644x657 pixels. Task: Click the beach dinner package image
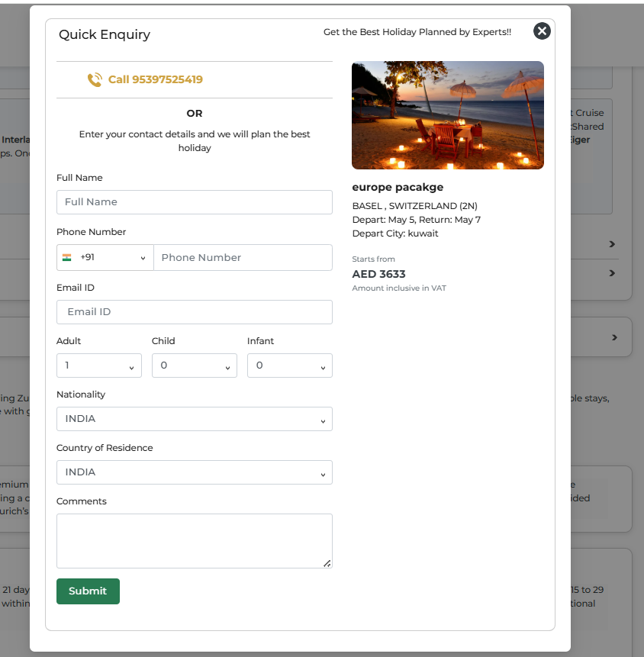pyautogui.click(x=448, y=115)
